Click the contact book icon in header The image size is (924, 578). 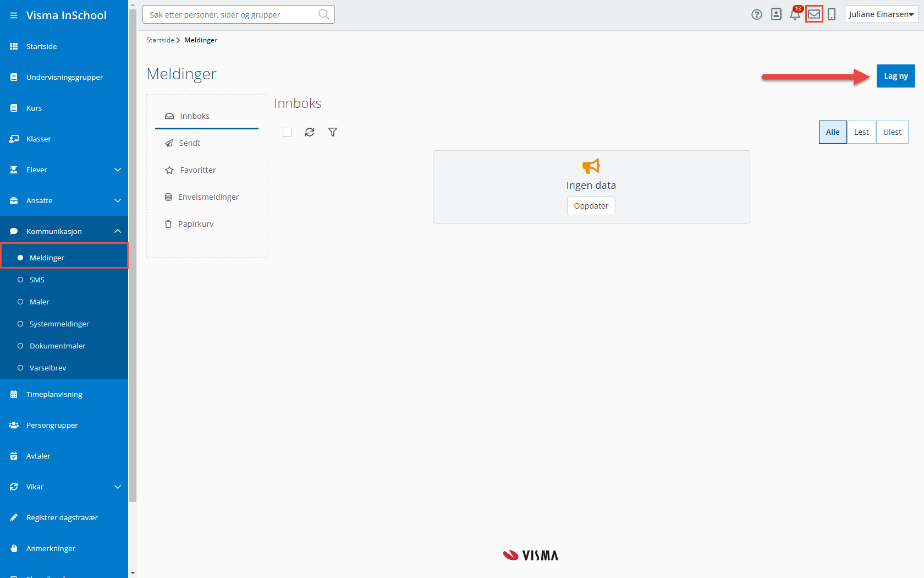[776, 15]
